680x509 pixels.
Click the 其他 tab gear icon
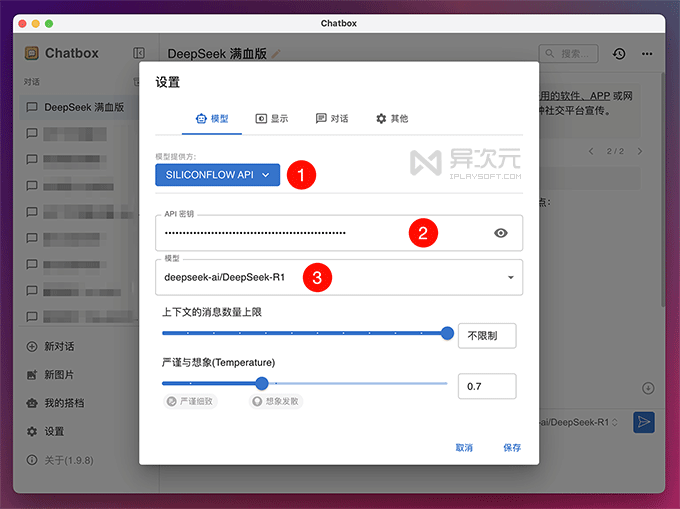tap(381, 118)
